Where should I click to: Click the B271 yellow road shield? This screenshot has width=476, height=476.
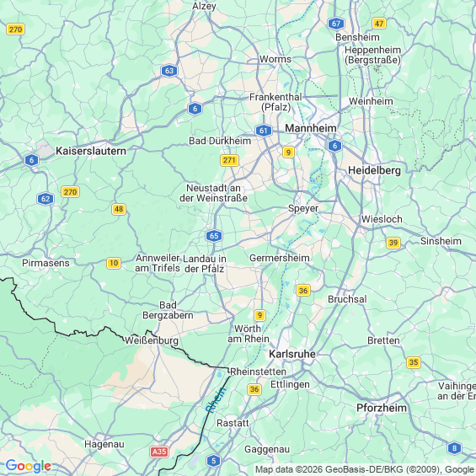tap(229, 160)
